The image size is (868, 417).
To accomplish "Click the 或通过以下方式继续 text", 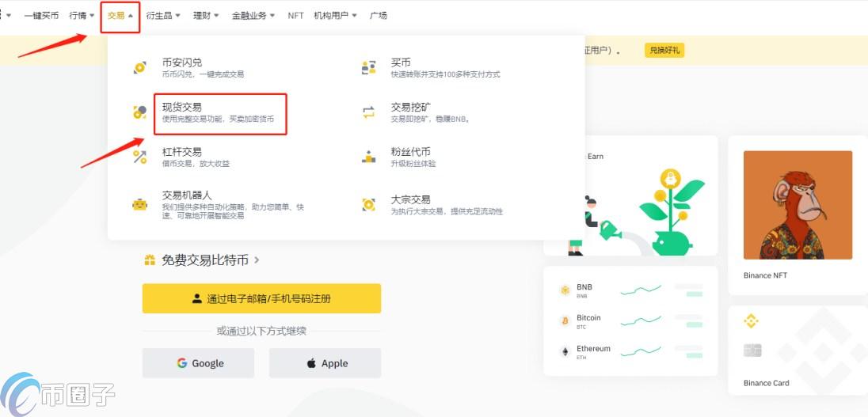I will (x=261, y=332).
